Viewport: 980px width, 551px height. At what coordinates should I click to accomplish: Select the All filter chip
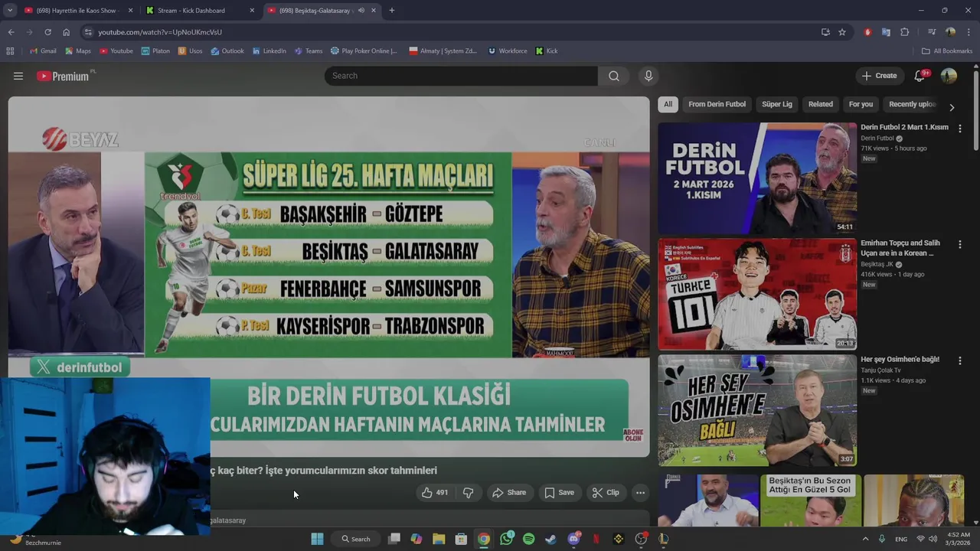(x=668, y=104)
